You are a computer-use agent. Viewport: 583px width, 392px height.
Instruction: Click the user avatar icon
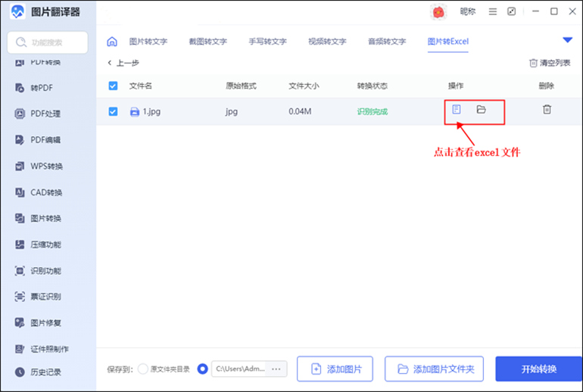point(438,12)
